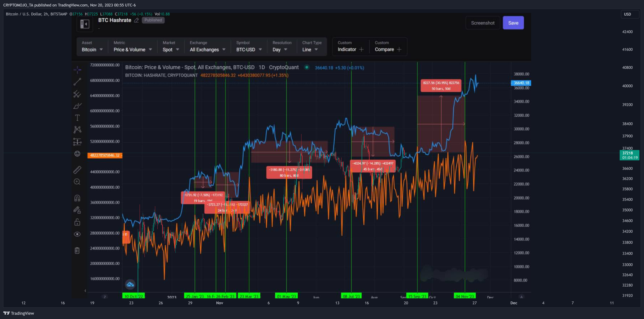
Task: Click the Nov label on the time axis
Action: pos(220,303)
